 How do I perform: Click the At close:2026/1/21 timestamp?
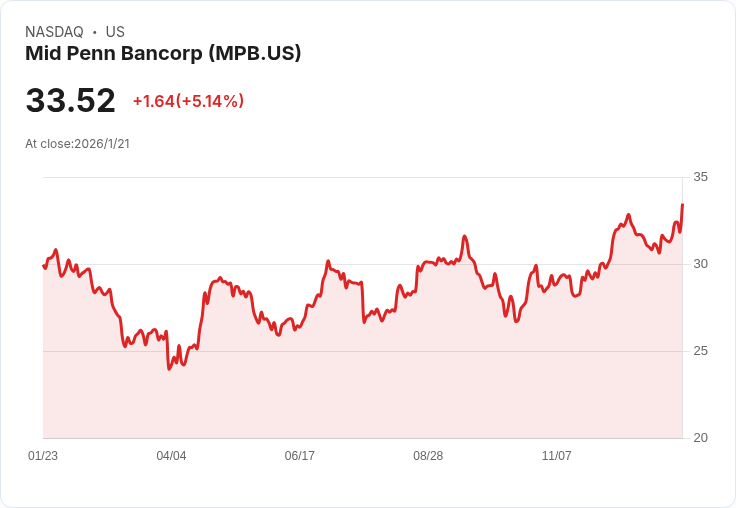[x=77, y=144]
